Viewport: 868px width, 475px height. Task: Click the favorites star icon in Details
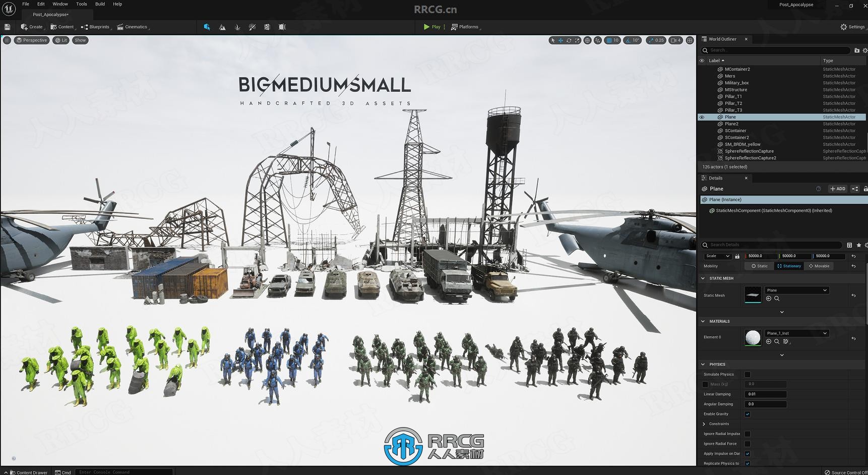tap(859, 245)
